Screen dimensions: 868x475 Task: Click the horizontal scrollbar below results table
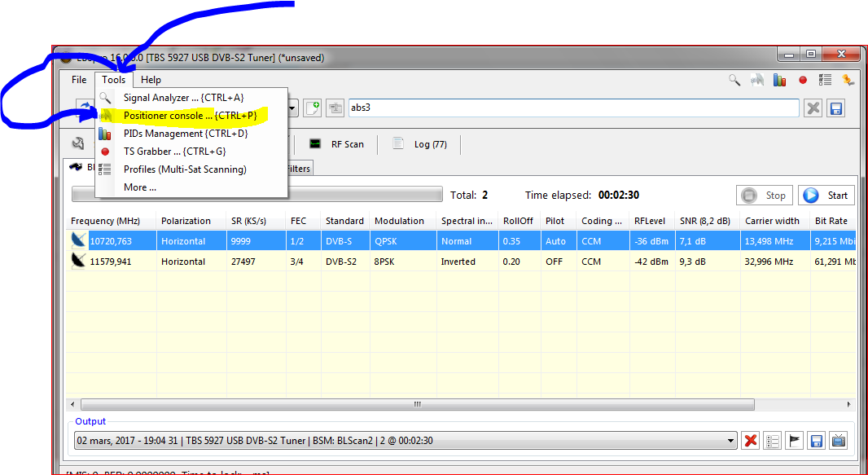(417, 404)
